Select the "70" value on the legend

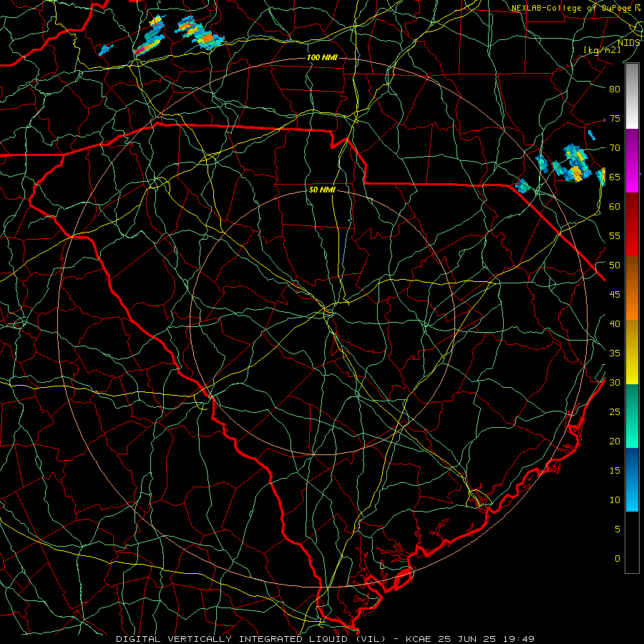coord(615,148)
